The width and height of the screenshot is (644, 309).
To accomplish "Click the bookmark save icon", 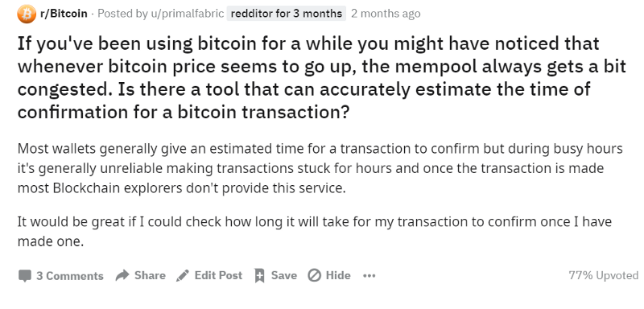I will (259, 275).
